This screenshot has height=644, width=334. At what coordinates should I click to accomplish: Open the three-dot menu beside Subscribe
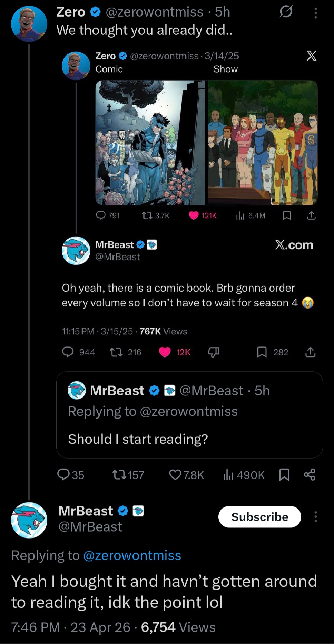pos(315,517)
